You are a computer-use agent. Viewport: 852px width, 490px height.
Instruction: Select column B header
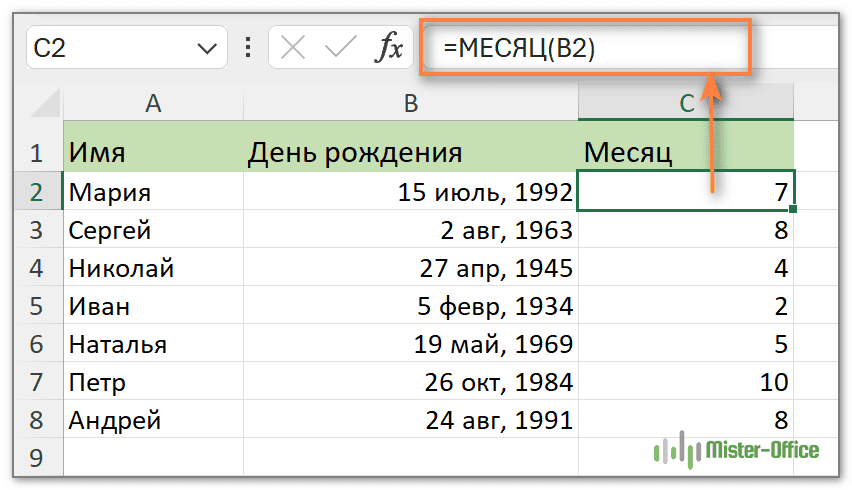click(x=410, y=102)
